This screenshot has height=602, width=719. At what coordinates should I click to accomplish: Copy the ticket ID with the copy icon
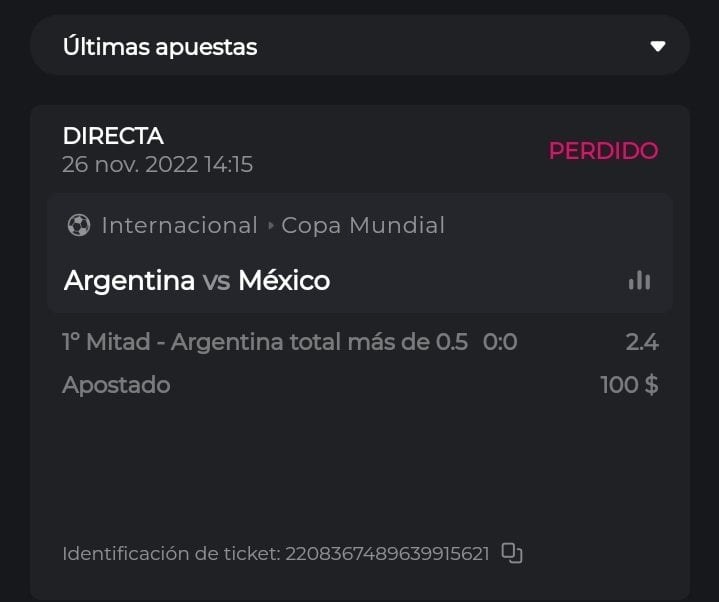(512, 553)
